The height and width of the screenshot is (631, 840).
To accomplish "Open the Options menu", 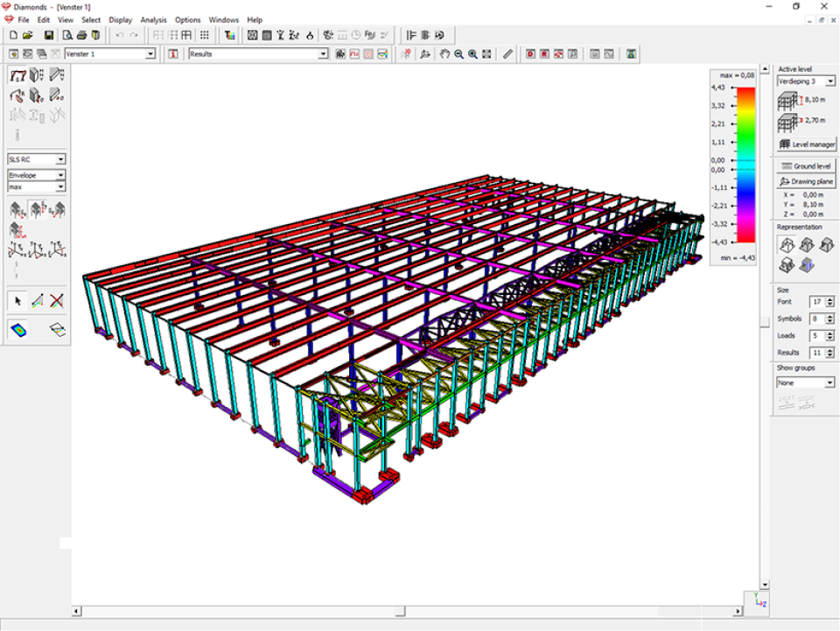I will point(187,20).
